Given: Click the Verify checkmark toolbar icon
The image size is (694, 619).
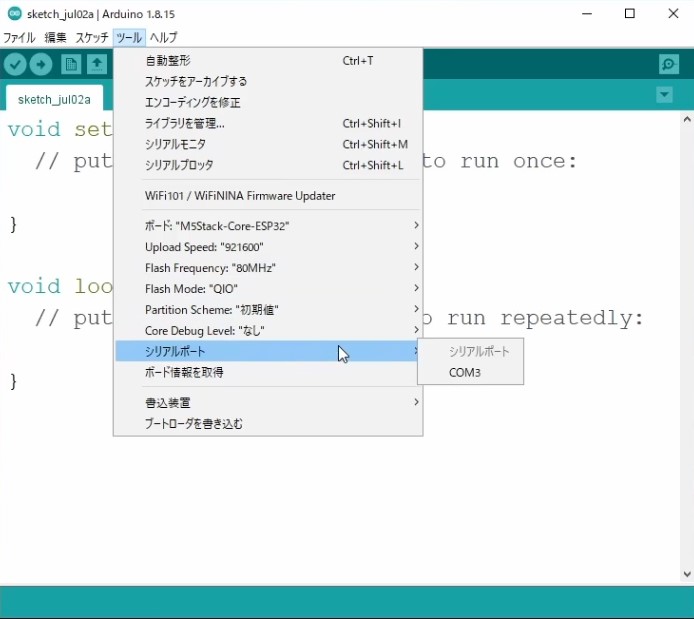Looking at the screenshot, I should (15, 65).
